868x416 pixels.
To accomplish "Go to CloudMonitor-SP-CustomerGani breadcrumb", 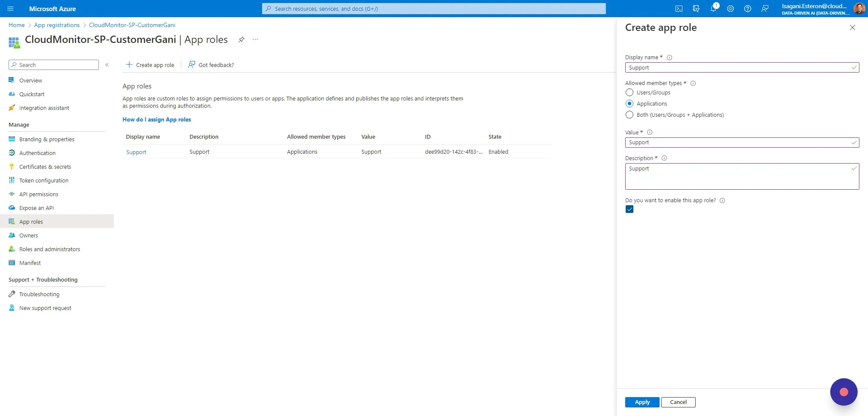I will [132, 25].
